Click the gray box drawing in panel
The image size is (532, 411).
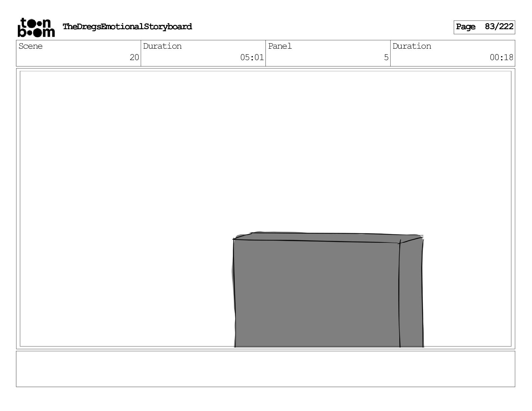tap(328, 289)
